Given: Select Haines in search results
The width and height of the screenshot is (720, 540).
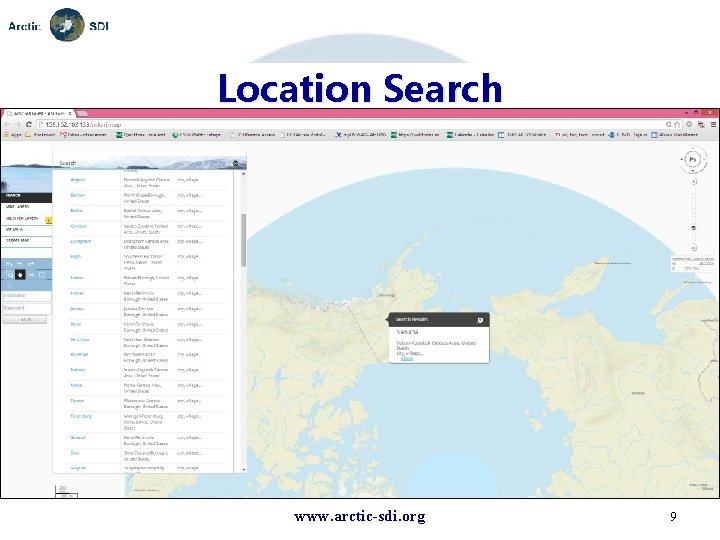Looking at the screenshot, I should pyautogui.click(x=77, y=278).
